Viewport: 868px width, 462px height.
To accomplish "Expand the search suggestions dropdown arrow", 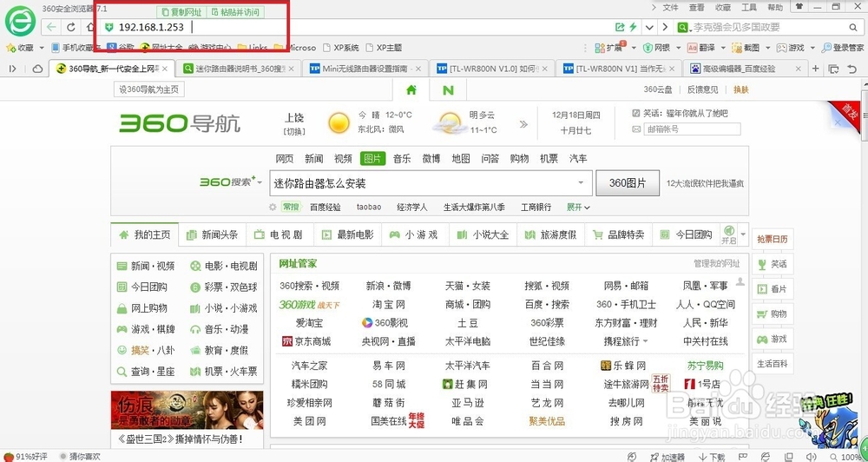I will click(581, 183).
